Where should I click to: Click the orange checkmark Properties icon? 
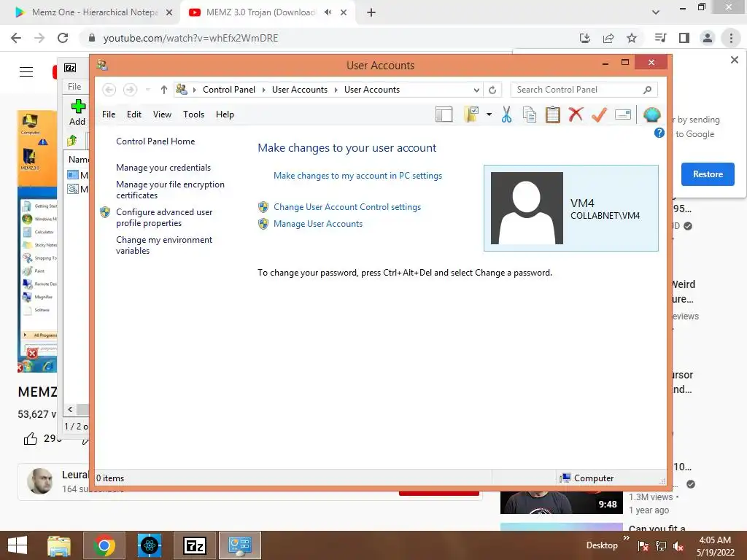599,114
